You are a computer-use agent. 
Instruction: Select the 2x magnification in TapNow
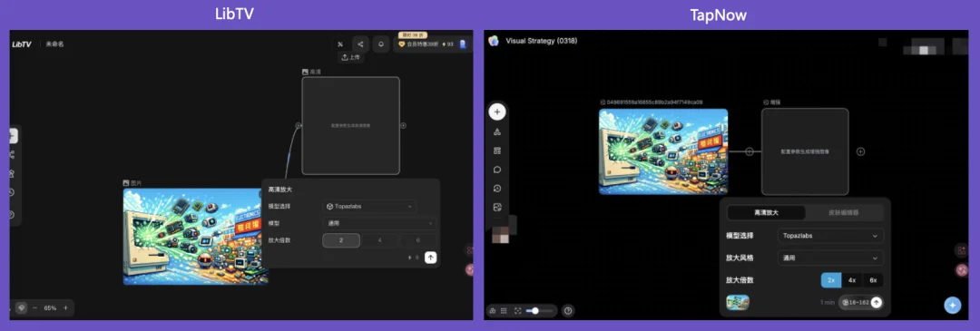pos(831,280)
